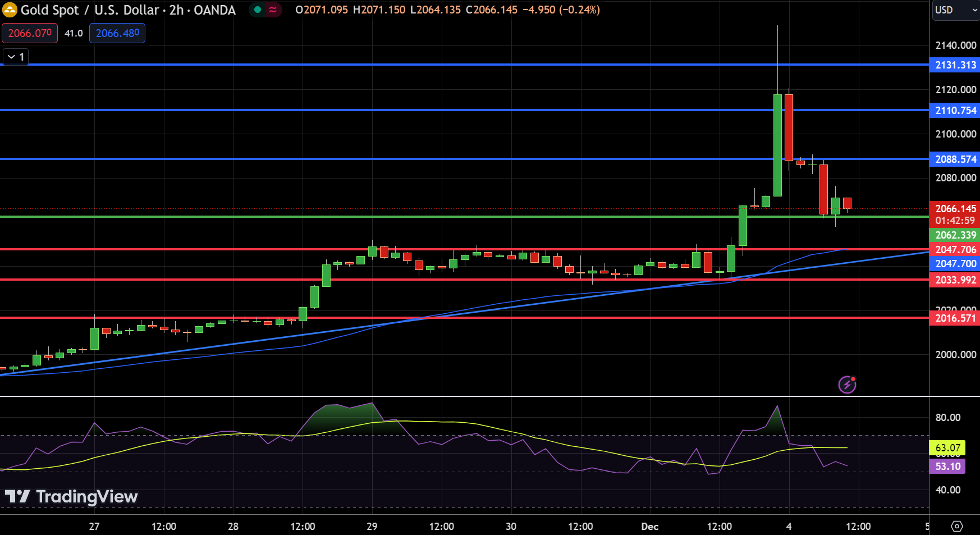This screenshot has width=980, height=535.
Task: Click the 80.00 RSI scale tick
Action: 948,418
